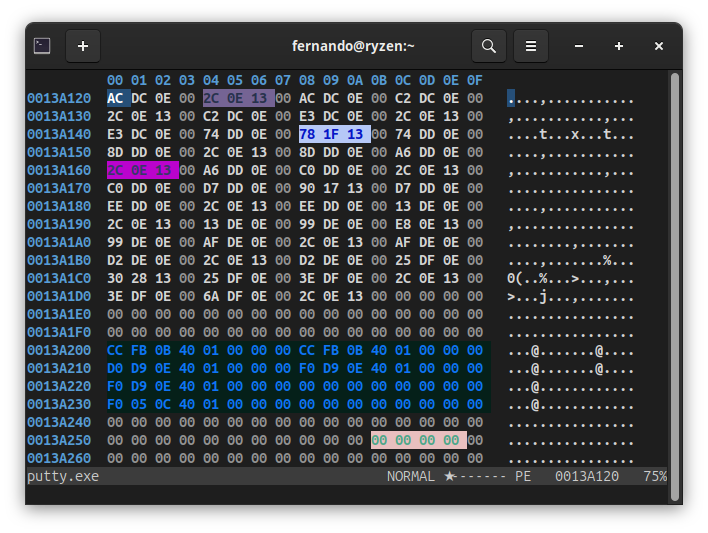
Task: Click byte 6A in row 0013A1D0
Action: pos(211,296)
